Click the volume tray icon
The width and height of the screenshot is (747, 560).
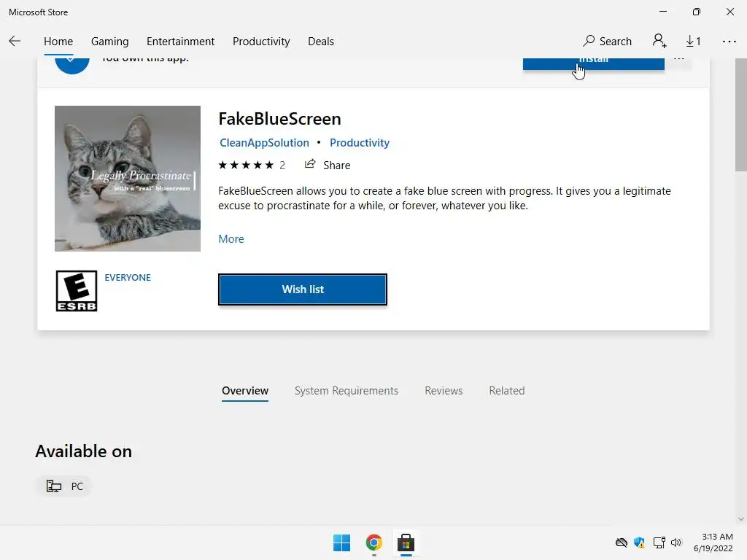pyautogui.click(x=676, y=542)
